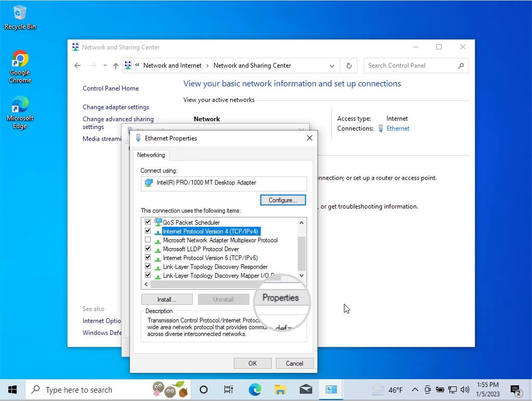Viewport: 532px width, 401px height.
Task: Enable Microsoft Network Adapter Multiplexor Protocol
Action: coord(148,240)
